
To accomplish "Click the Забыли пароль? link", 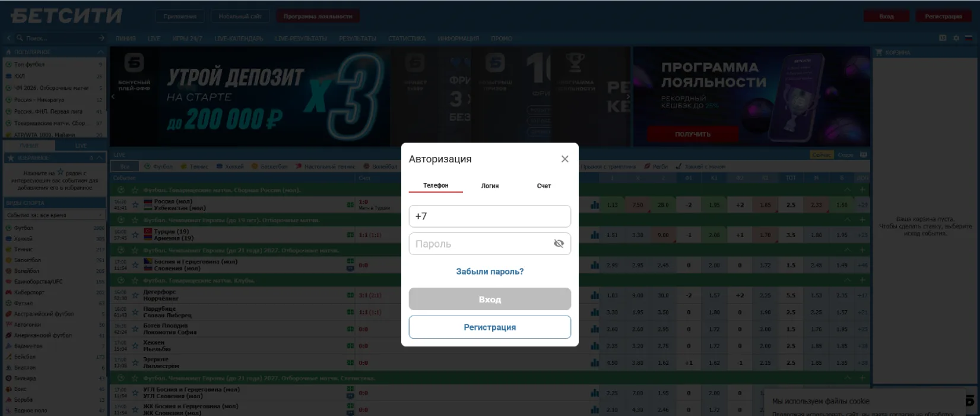I will coord(490,272).
